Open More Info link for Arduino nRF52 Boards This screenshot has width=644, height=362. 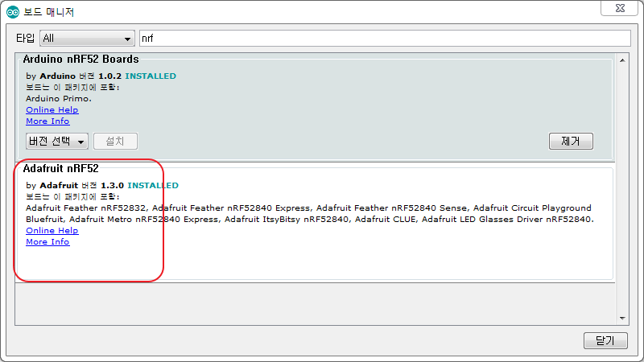coord(47,121)
